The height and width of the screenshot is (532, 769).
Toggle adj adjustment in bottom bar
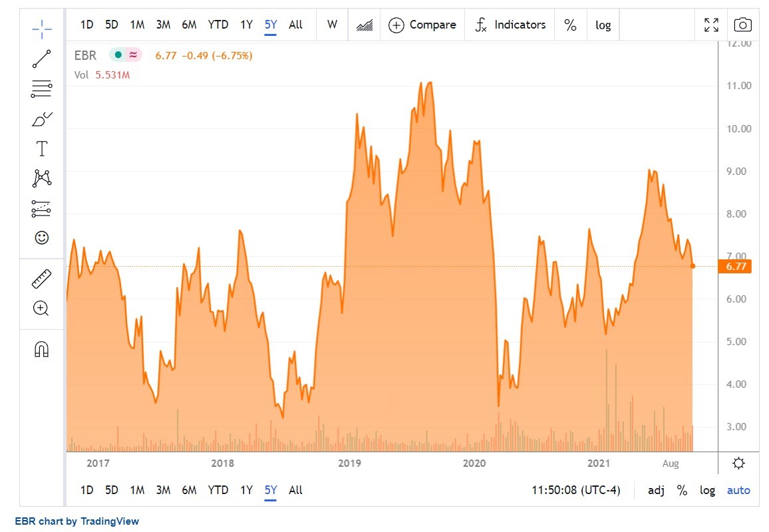point(656,490)
